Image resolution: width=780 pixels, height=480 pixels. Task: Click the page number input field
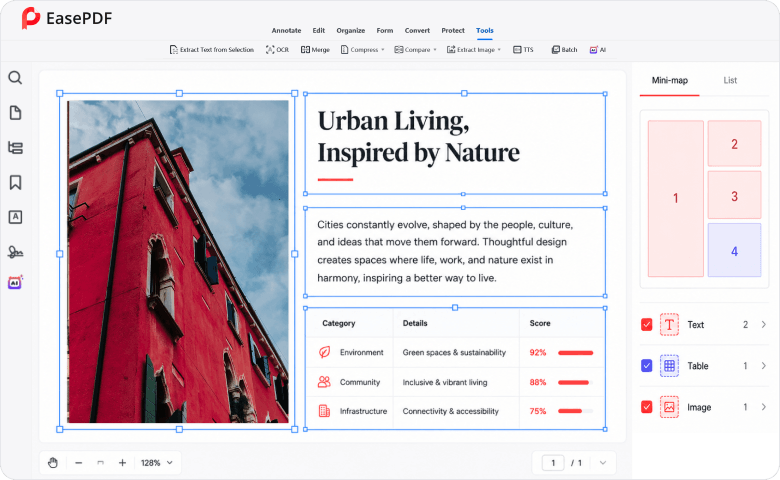553,463
